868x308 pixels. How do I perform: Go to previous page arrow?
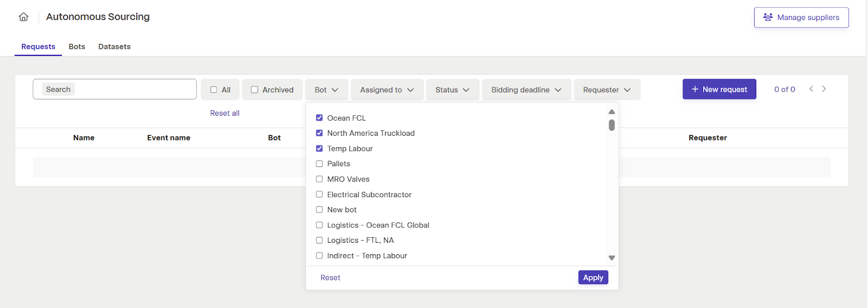click(x=811, y=89)
